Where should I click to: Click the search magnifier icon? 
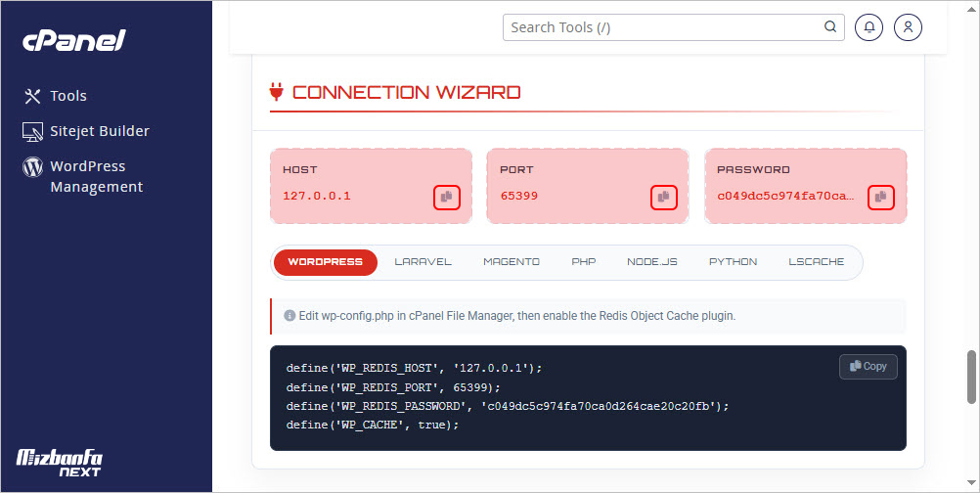click(830, 26)
